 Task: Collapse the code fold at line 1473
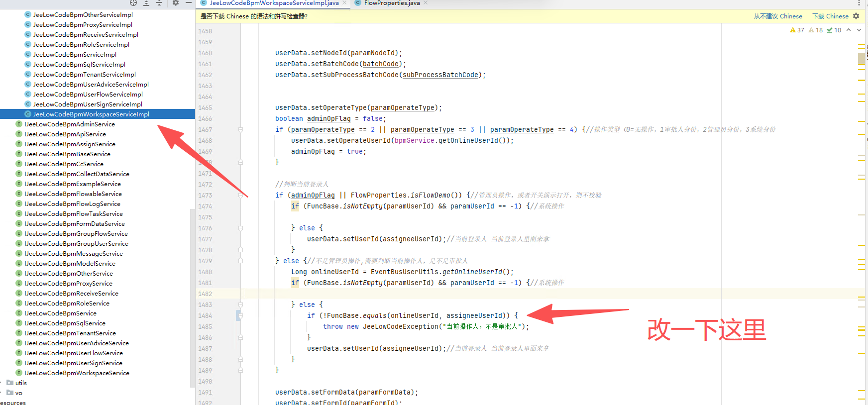pyautogui.click(x=240, y=196)
